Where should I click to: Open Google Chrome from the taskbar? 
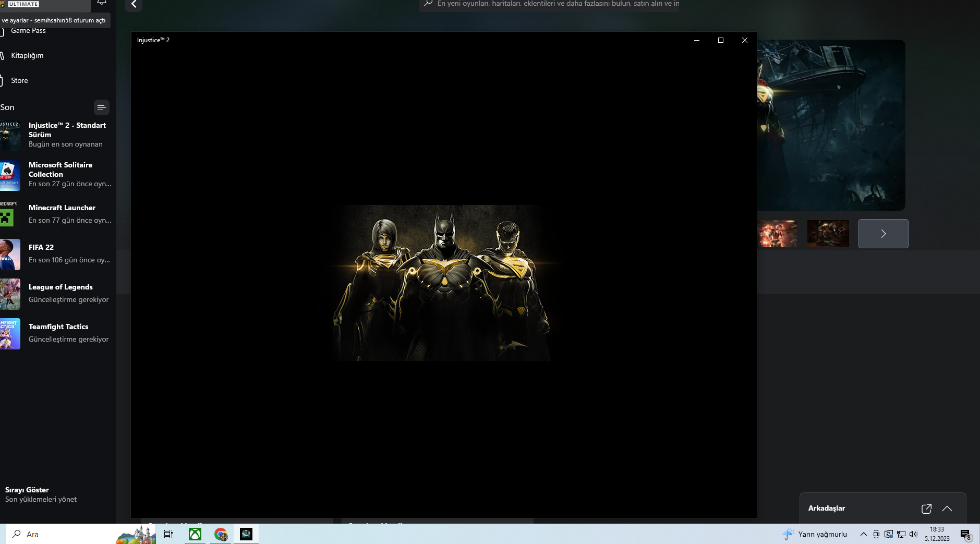tap(221, 534)
